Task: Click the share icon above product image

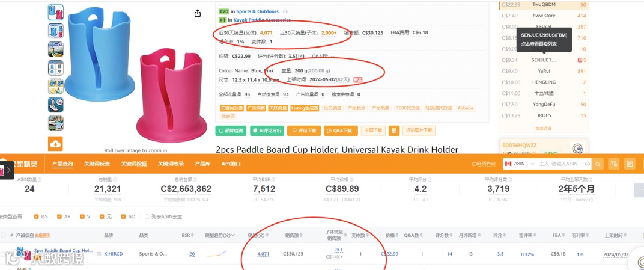Action: pos(198,13)
